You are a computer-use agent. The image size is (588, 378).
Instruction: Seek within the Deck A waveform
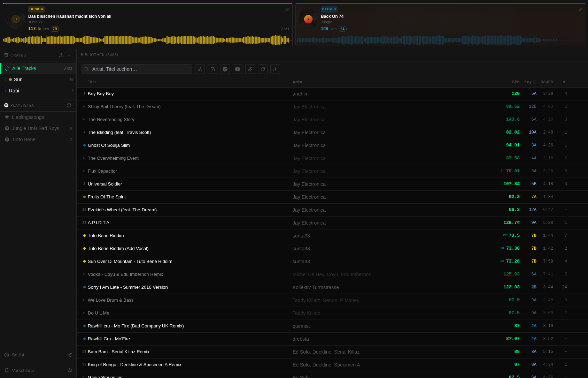click(x=146, y=40)
